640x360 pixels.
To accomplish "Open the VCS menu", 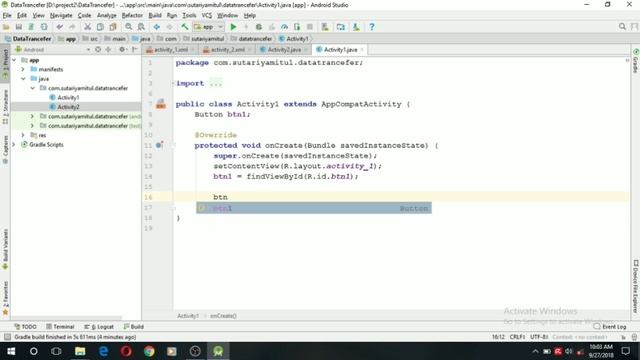I will pos(207,16).
